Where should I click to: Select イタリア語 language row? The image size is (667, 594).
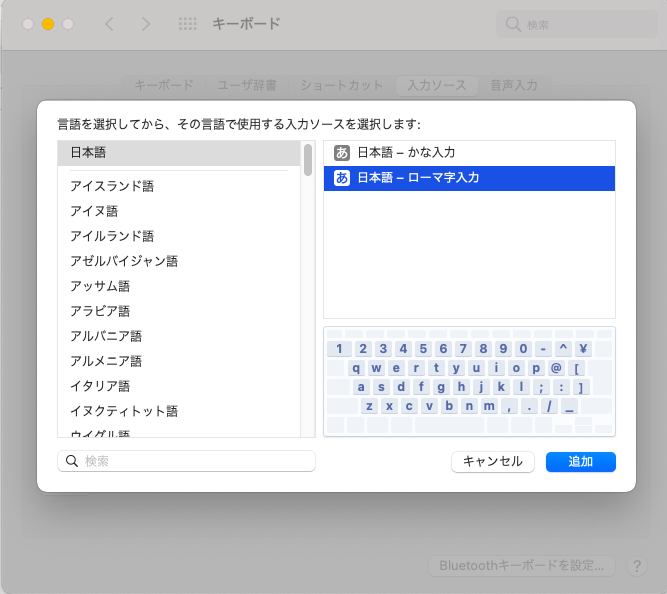[x=179, y=386]
